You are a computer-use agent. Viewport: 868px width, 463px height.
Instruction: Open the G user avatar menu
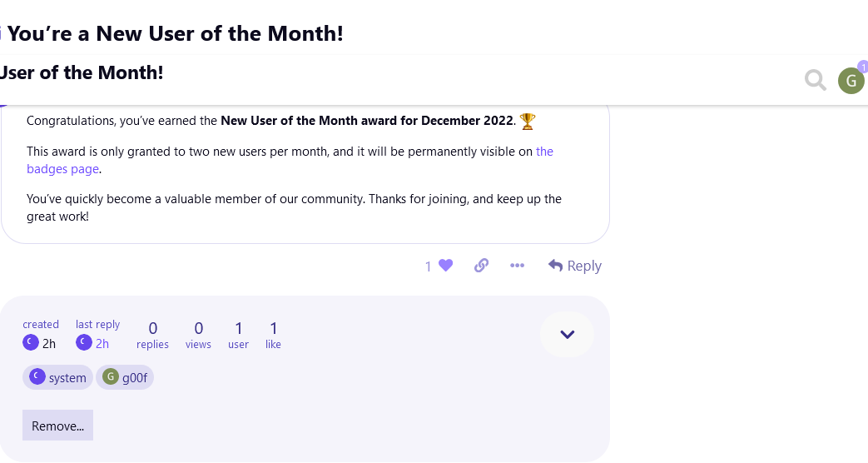(x=851, y=81)
